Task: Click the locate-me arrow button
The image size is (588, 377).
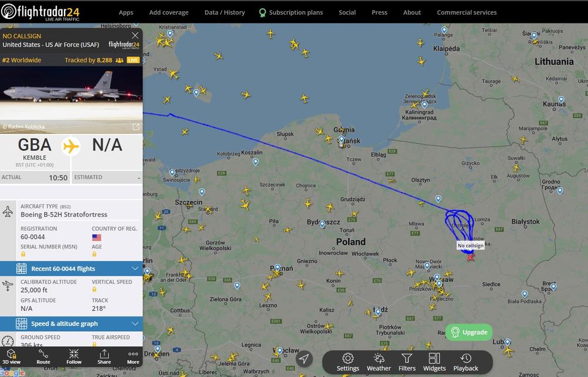Action: [304, 359]
